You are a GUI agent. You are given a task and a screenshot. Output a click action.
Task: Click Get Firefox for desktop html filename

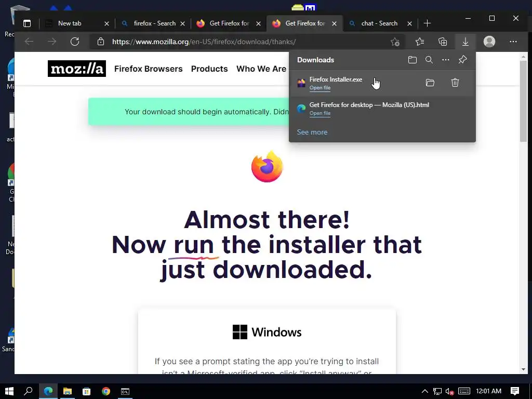[x=369, y=105]
